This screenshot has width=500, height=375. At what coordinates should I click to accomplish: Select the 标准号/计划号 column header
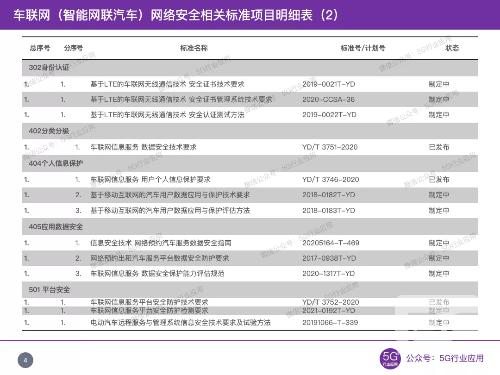(x=363, y=48)
